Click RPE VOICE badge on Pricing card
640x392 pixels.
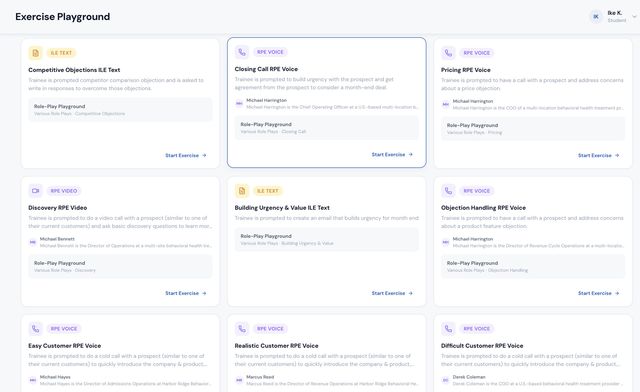pos(476,53)
